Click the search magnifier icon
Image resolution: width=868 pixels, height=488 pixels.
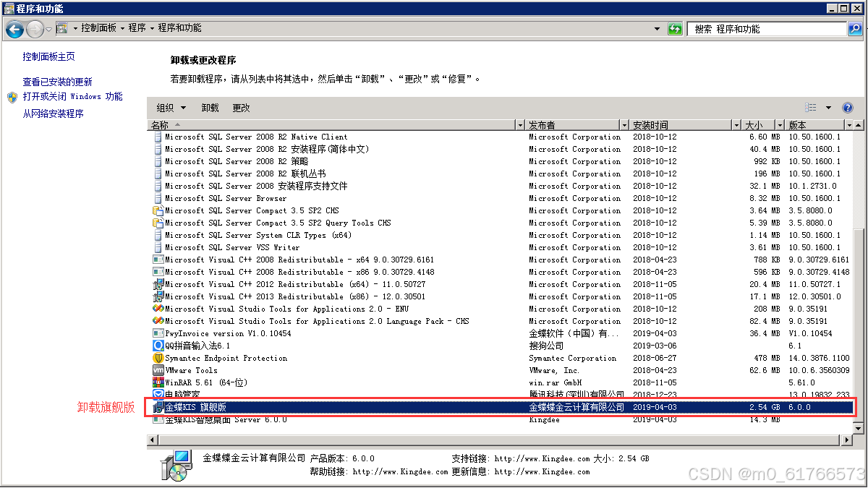pos(856,29)
